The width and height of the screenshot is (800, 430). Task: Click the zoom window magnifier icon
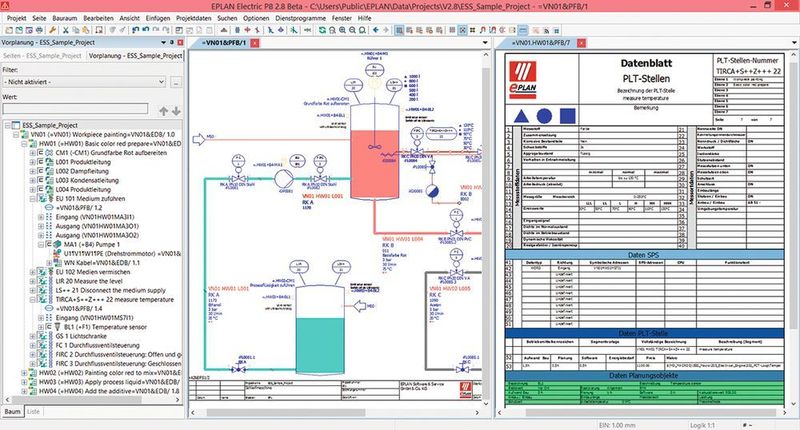(332, 31)
